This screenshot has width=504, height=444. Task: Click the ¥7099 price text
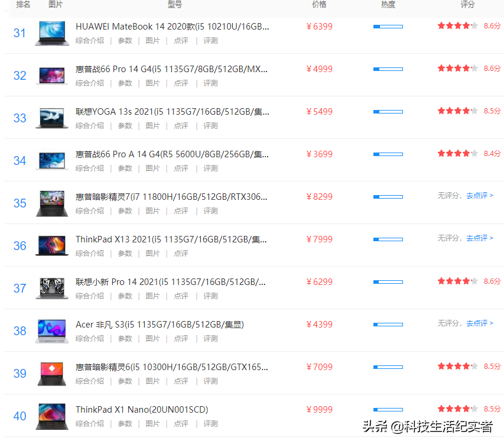(x=319, y=367)
